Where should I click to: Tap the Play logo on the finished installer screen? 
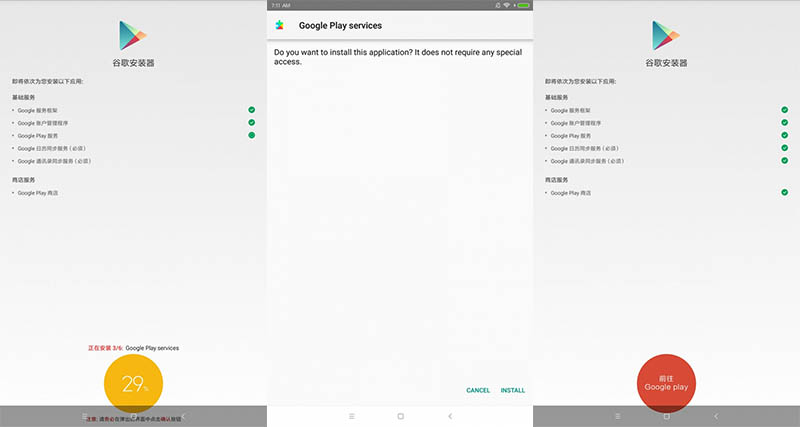click(666, 35)
